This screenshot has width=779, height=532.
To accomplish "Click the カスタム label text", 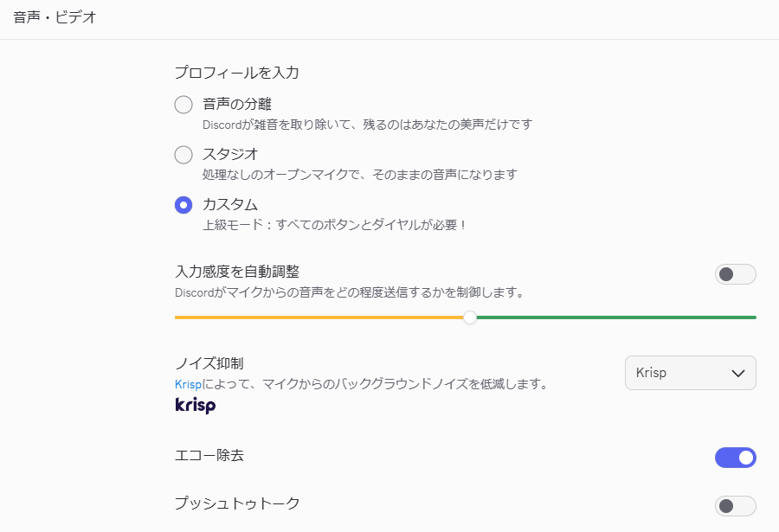I will (x=230, y=205).
